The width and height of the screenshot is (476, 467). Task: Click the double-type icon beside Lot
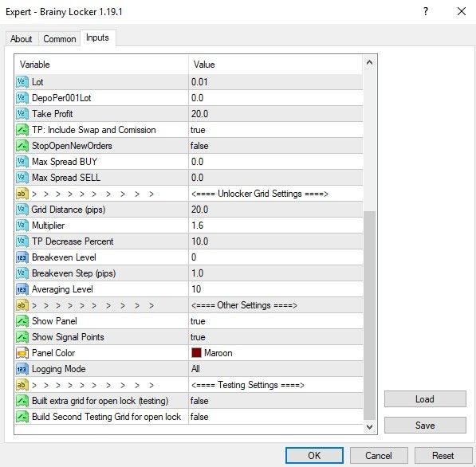point(22,82)
